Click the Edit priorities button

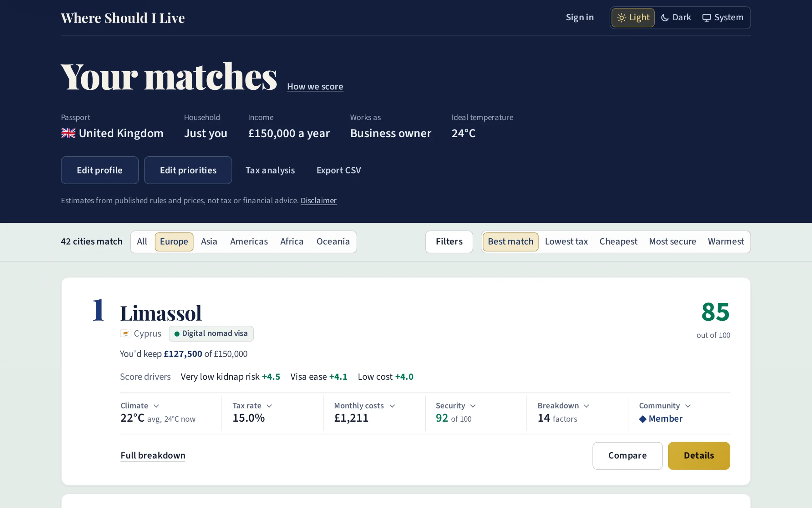tap(188, 170)
